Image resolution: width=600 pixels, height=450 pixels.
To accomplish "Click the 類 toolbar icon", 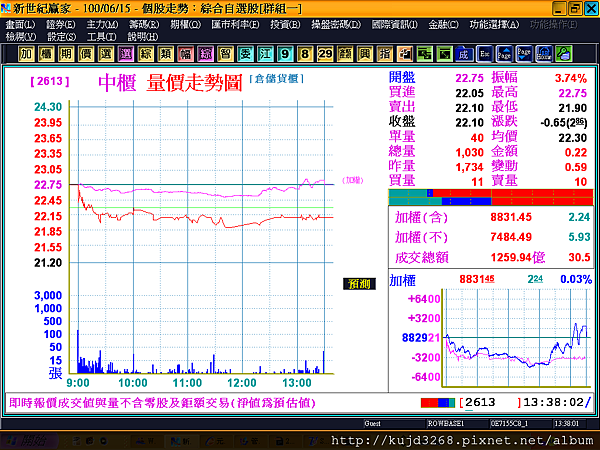I will (x=166, y=54).
